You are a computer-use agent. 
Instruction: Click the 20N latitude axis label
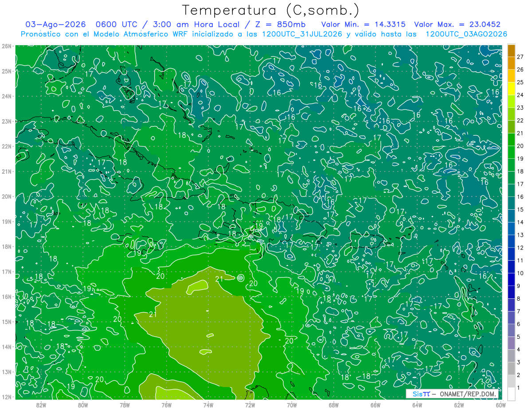click(x=7, y=196)
